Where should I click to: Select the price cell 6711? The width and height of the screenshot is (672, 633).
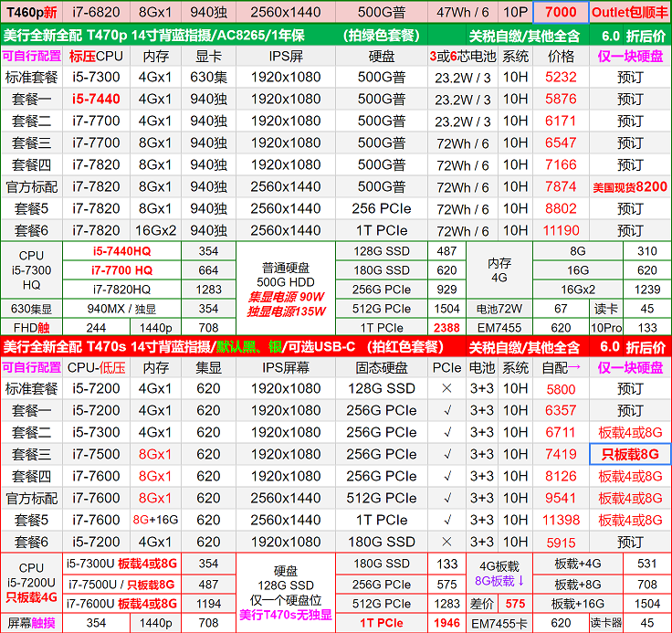pos(561,432)
